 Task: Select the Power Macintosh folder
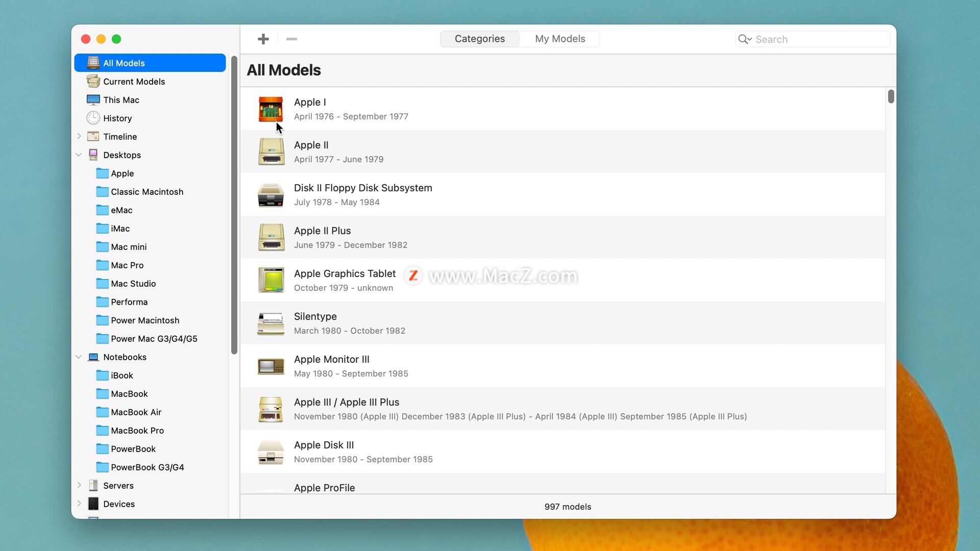coord(150,320)
